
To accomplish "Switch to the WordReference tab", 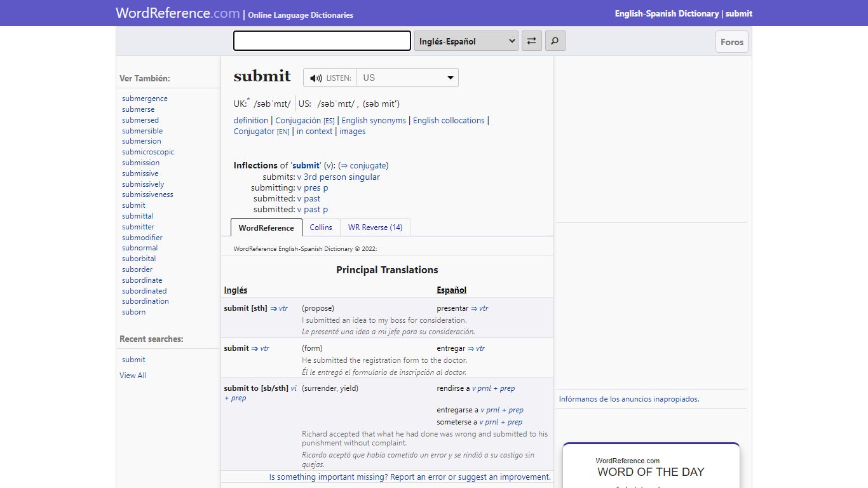I will [x=266, y=227].
